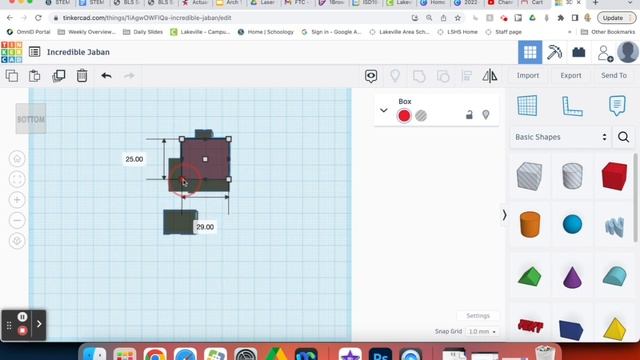
Task: Pick the red Text shape
Action: (x=530, y=326)
